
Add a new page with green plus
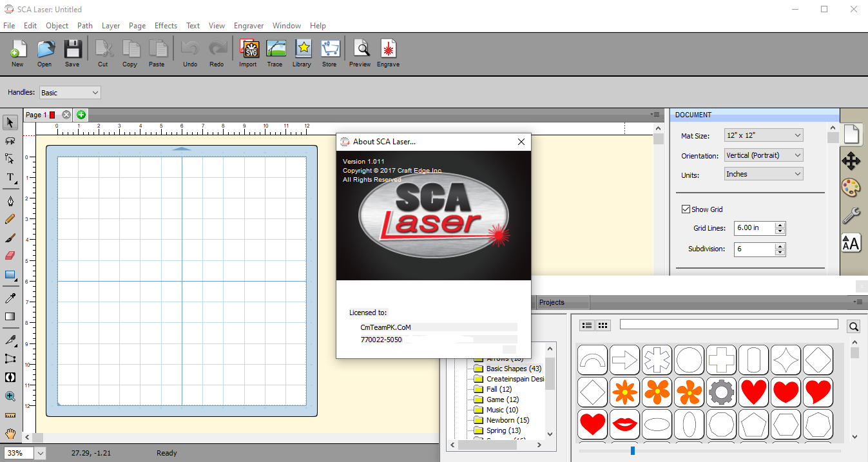click(81, 115)
